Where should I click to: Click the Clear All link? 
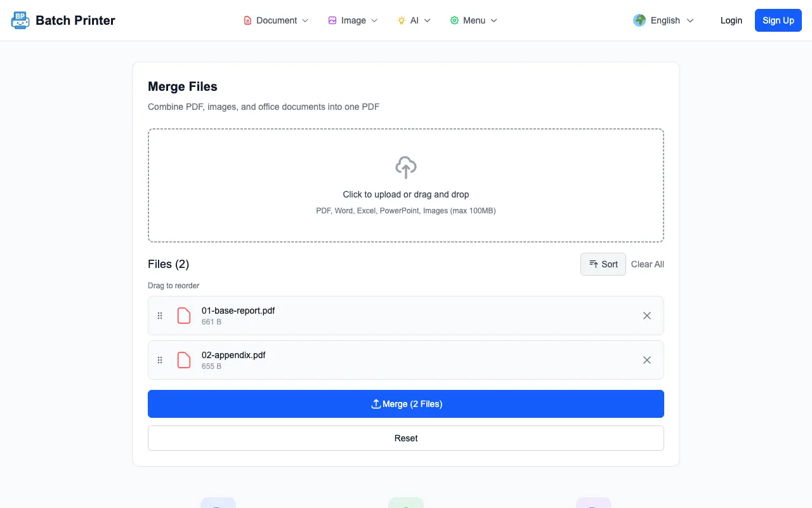pyautogui.click(x=648, y=264)
